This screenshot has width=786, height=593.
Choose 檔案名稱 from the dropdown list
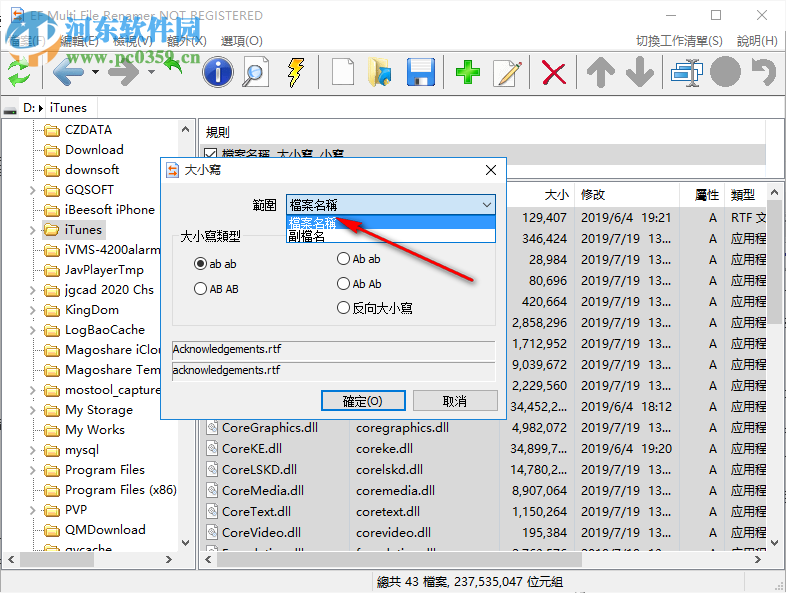(x=390, y=223)
